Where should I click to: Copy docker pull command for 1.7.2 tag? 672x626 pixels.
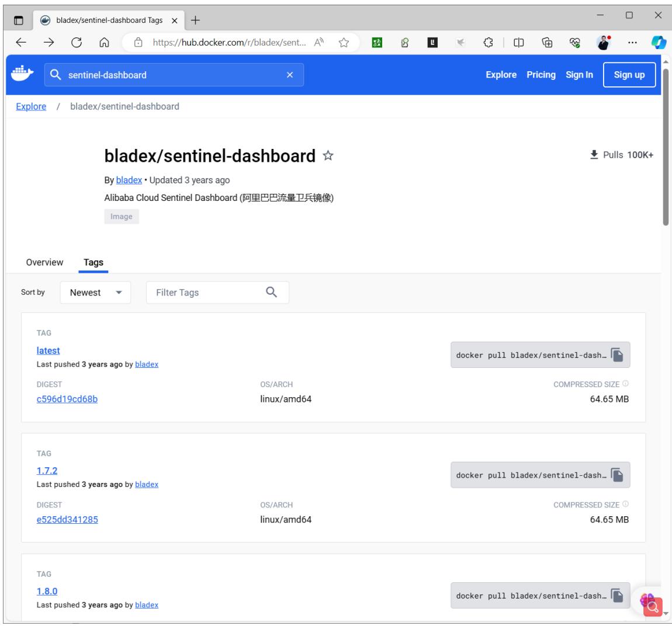[x=617, y=475]
